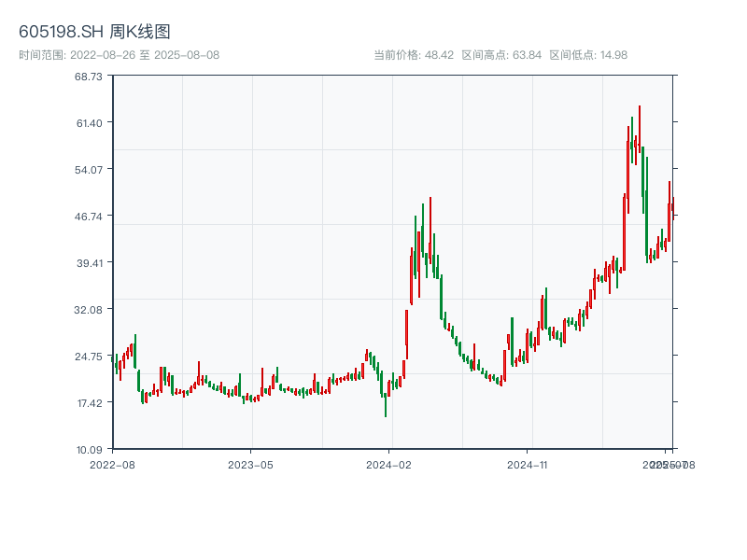Click the 46.74 y-axis value
This screenshot has height=560, width=747.
(89, 217)
